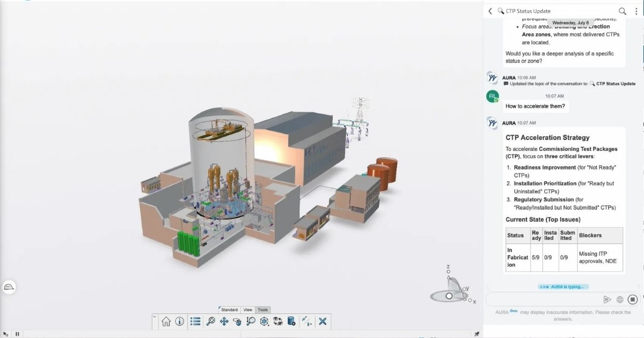The height and width of the screenshot is (338, 644).
Task: Stop AURA response generation button
Action: click(x=633, y=299)
